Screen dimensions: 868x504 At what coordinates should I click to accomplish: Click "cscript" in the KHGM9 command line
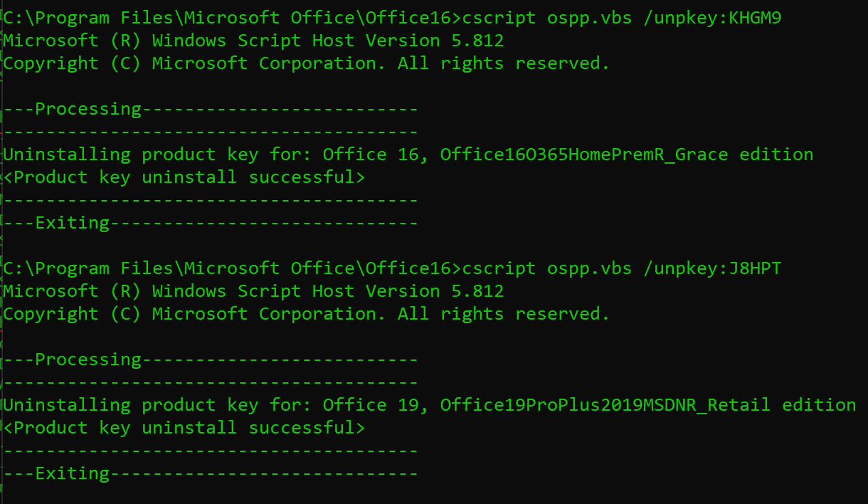[498, 18]
